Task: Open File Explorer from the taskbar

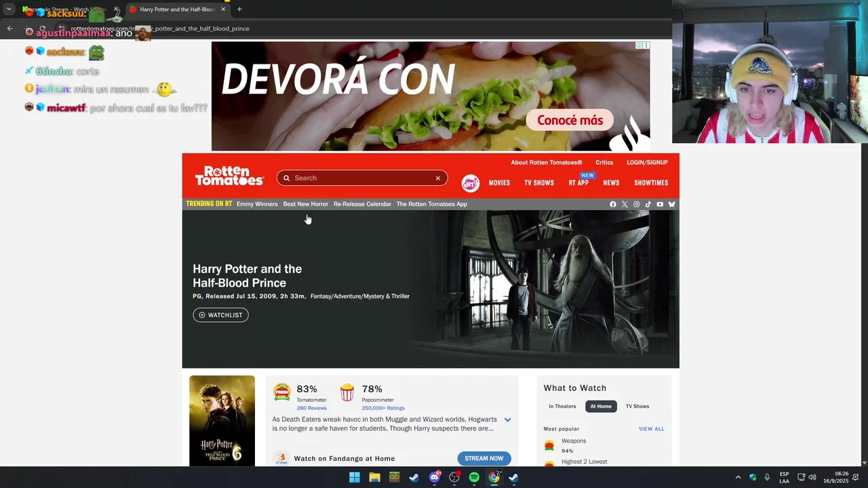Action: (374, 478)
